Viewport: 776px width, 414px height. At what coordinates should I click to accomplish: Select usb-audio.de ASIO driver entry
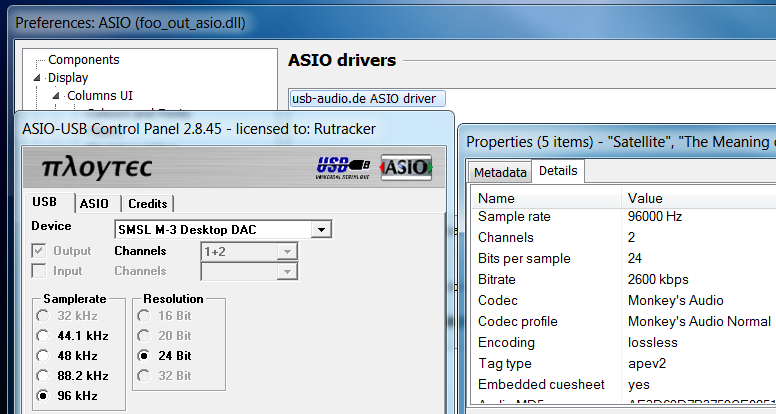(365, 99)
